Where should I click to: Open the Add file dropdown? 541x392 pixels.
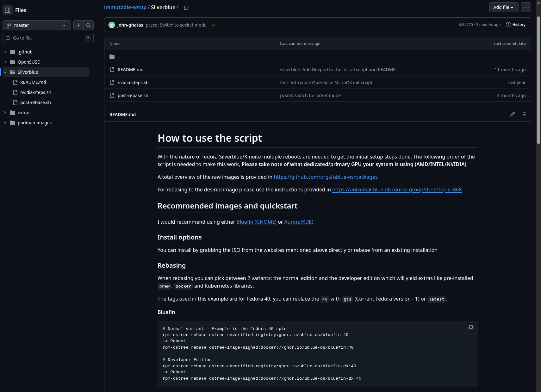tap(503, 7)
